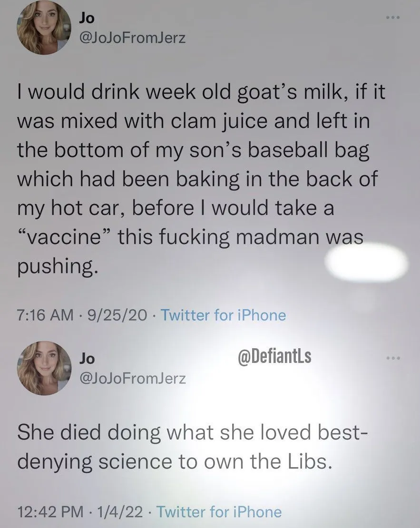420x528 pixels.
Task: Open more options on the goat's milk tweet
Action: (x=393, y=19)
